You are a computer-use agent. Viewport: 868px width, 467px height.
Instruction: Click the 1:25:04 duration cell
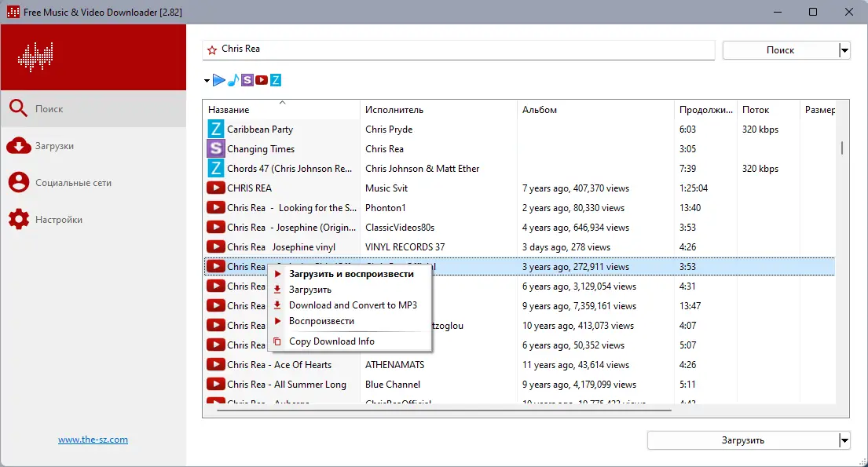click(694, 188)
